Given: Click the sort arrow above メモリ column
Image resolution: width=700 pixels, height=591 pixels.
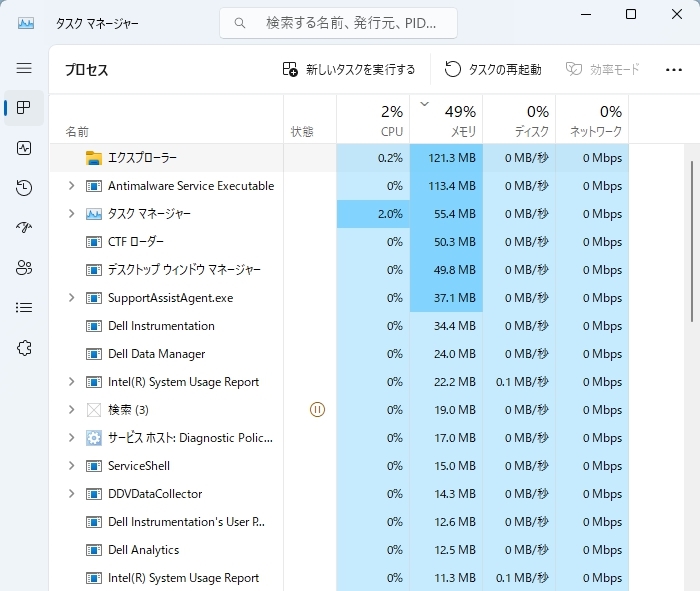Looking at the screenshot, I should pos(425,104).
